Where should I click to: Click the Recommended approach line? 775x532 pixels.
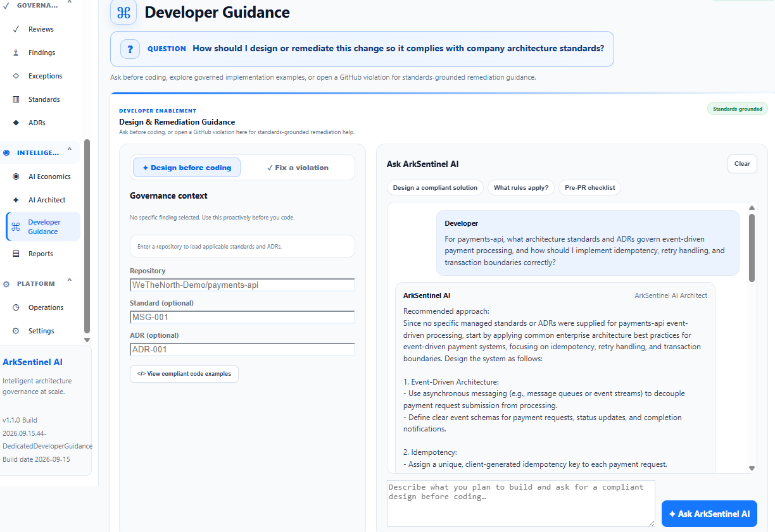446,311
